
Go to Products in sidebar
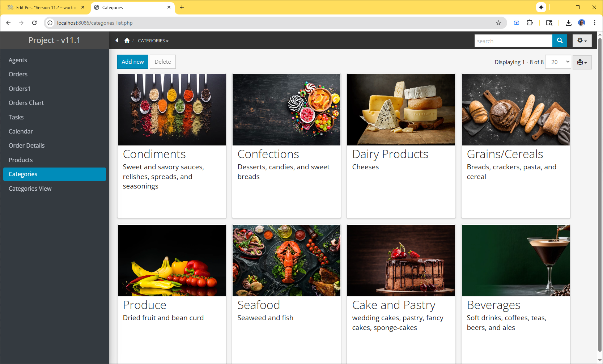coord(21,160)
